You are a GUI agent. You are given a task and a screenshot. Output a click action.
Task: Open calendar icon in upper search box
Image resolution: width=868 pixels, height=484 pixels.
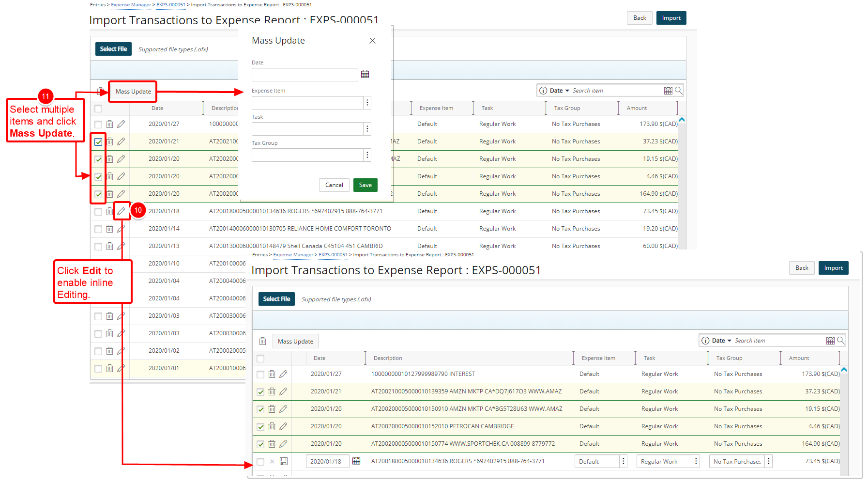(x=668, y=91)
